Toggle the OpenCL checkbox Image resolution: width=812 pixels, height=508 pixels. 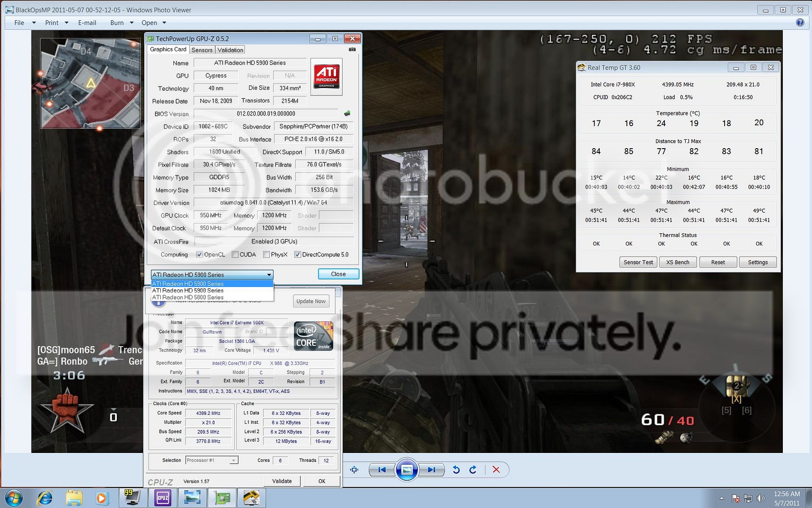click(199, 254)
